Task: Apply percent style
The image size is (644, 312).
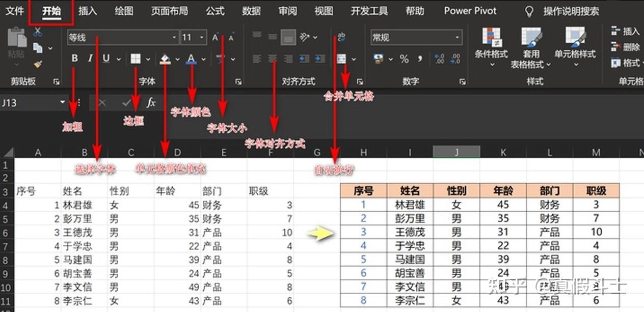Action: (404, 59)
